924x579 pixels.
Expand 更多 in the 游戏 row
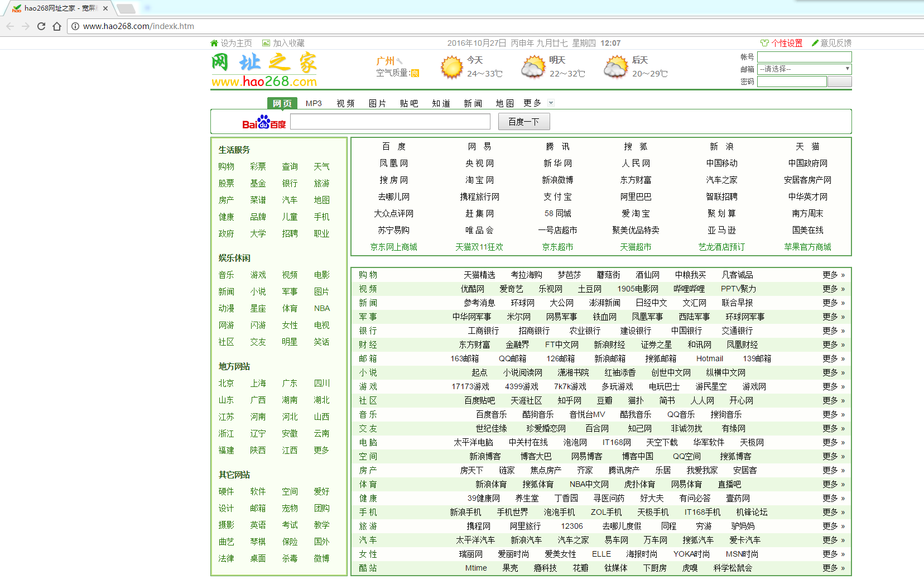(x=834, y=386)
